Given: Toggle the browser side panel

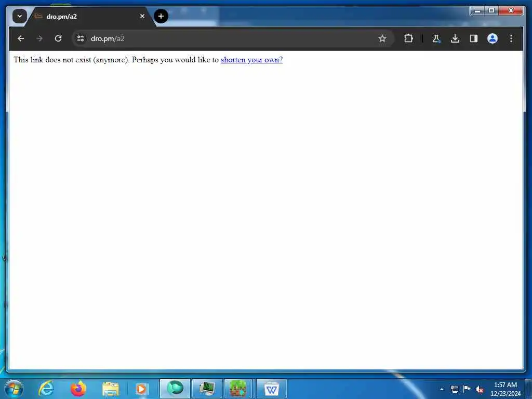Looking at the screenshot, I should 474,38.
